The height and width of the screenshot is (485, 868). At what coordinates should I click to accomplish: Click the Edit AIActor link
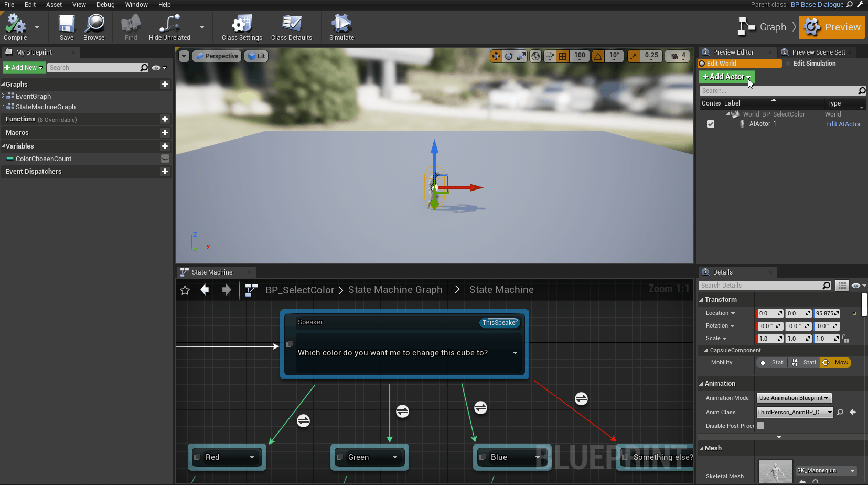pyautogui.click(x=843, y=124)
